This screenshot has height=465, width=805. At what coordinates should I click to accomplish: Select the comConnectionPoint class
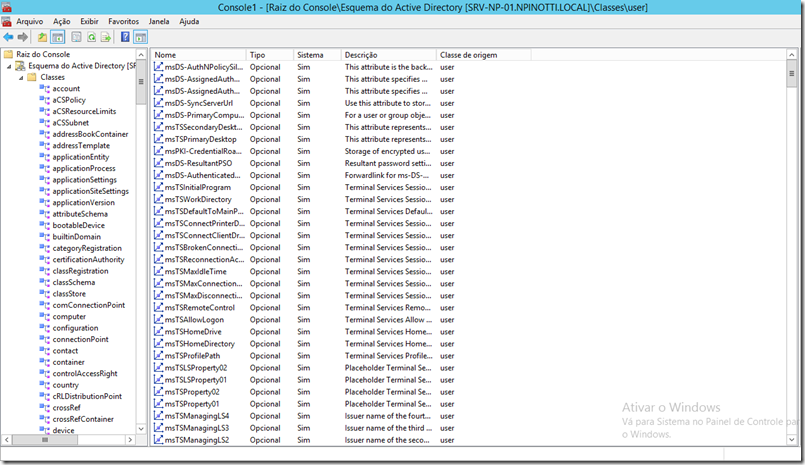tap(89, 305)
